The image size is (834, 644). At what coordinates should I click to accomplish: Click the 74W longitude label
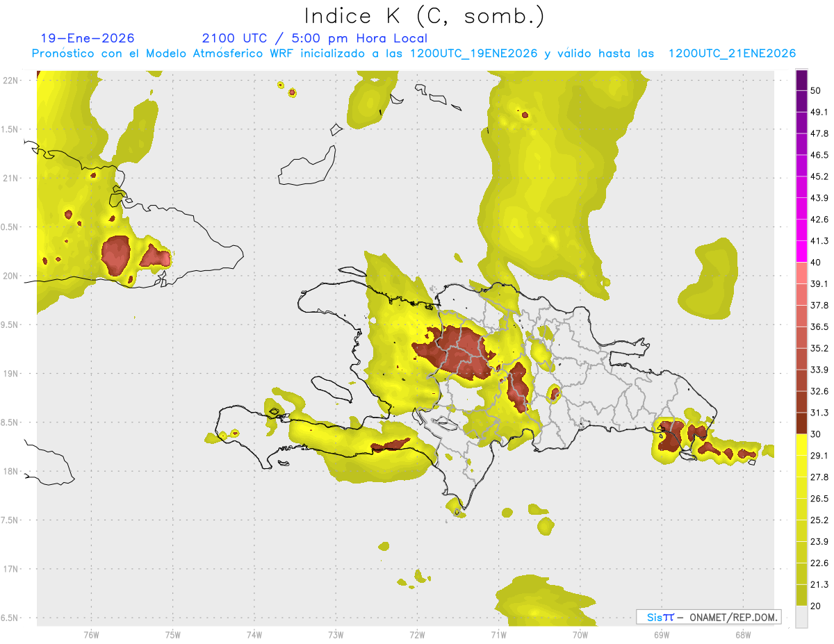(x=254, y=634)
